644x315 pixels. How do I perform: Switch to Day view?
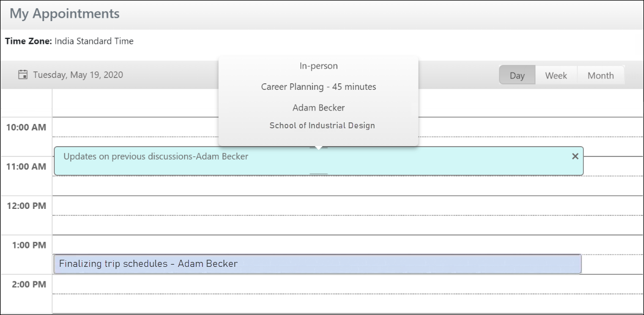point(517,76)
